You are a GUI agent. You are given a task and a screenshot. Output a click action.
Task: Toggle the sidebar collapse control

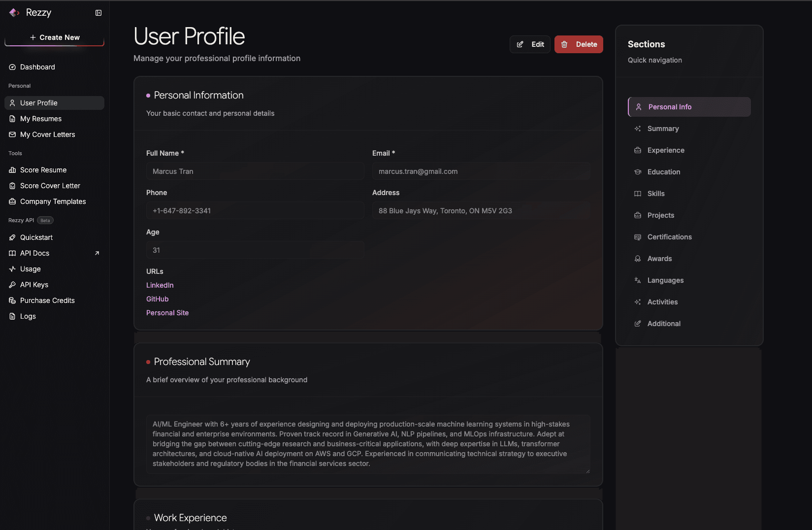coord(98,12)
